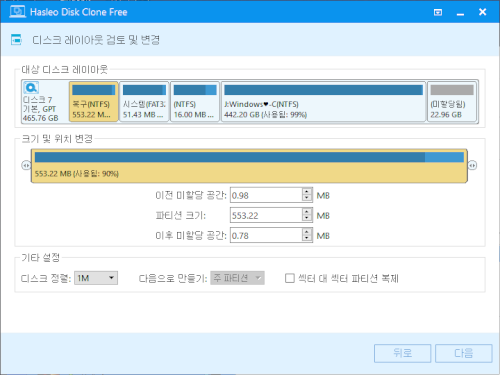Viewport: 500px width, 375px height.
Task: Increase the 이후 미할당 공간 value
Action: [307, 232]
